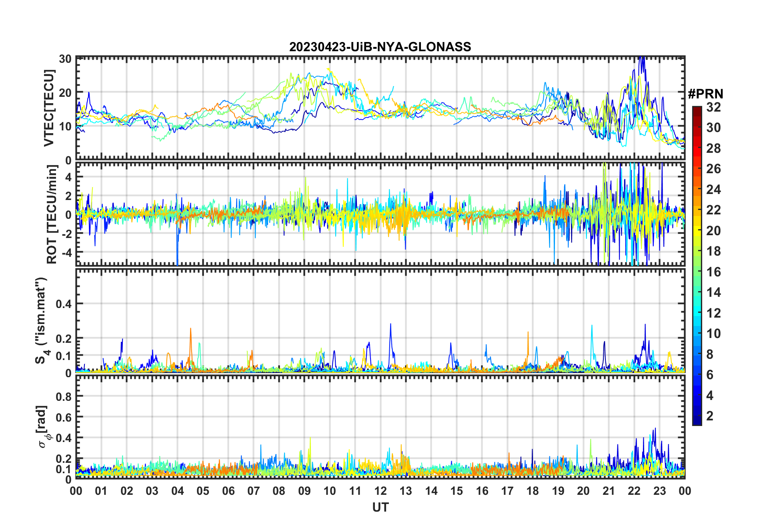761x532 pixels.
Task: Click inside the σφ phase scintillation panel
Action: [x=380, y=427]
